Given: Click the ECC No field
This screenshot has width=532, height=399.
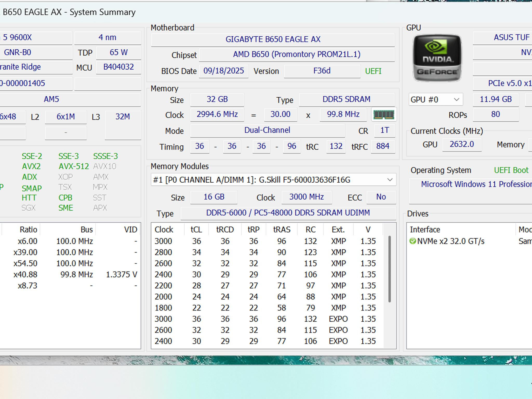Looking at the screenshot, I should click(x=381, y=197).
